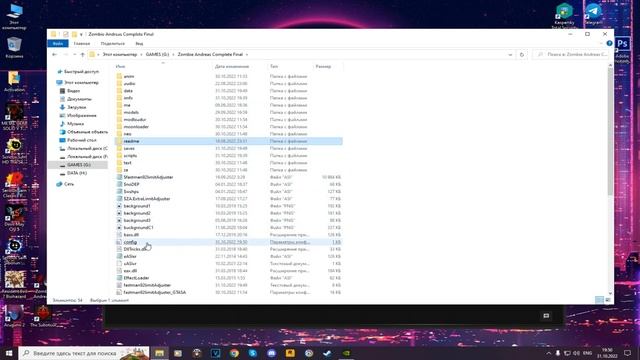Open the File ribbon tab

pos(58,43)
